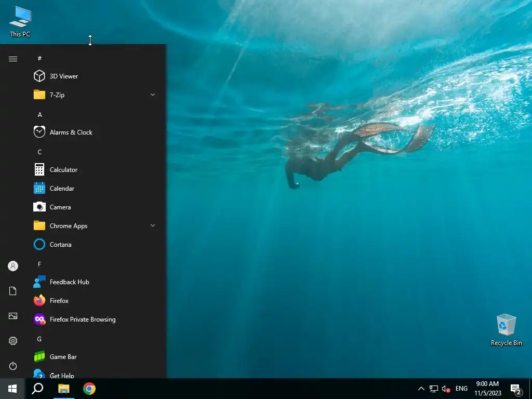Viewport: 532px width, 399px height.
Task: Click the F section letter header
Action: 39,264
